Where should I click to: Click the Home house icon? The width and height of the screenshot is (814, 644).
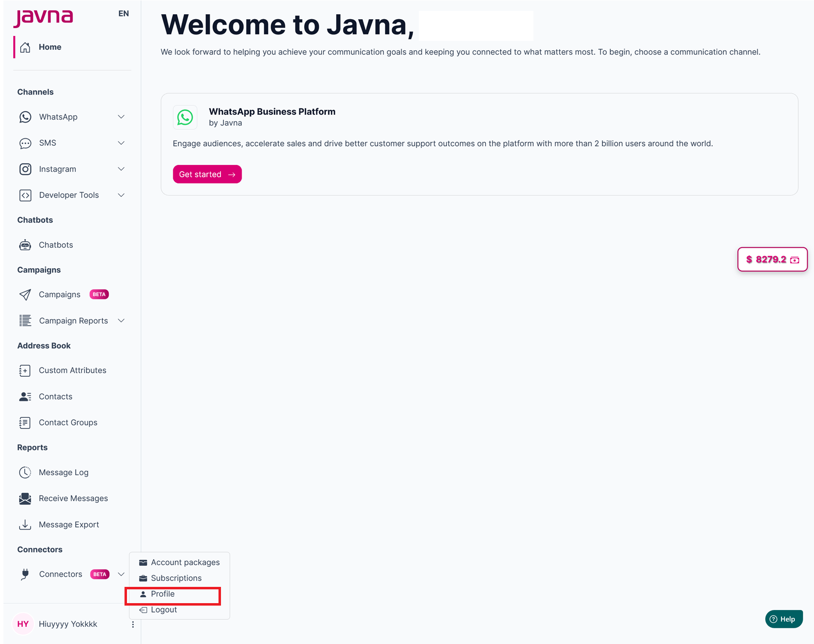tap(25, 47)
